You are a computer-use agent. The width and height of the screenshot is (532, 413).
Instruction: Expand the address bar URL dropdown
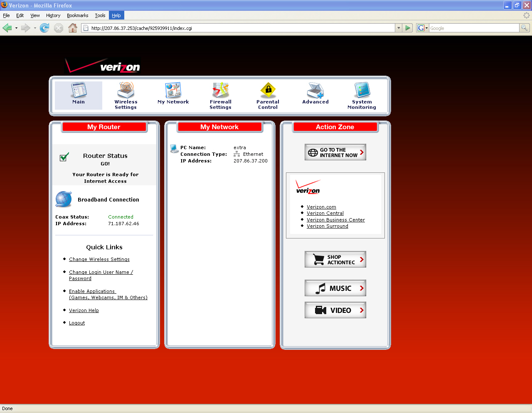click(x=399, y=28)
